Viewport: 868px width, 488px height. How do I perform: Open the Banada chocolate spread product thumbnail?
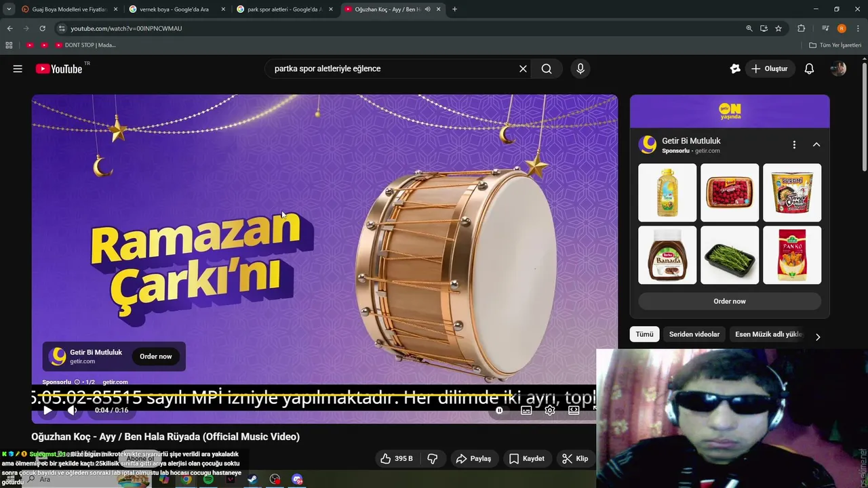pos(667,255)
